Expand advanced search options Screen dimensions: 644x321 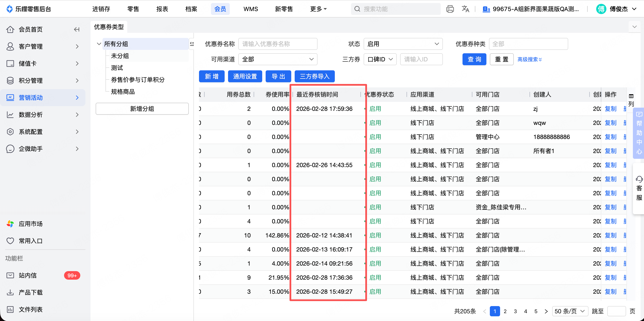(529, 59)
